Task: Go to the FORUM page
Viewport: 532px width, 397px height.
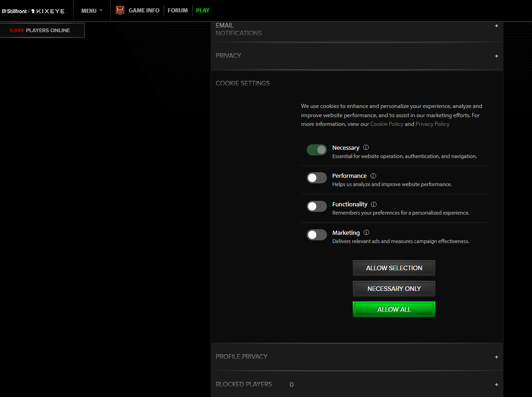Action: pyautogui.click(x=177, y=10)
